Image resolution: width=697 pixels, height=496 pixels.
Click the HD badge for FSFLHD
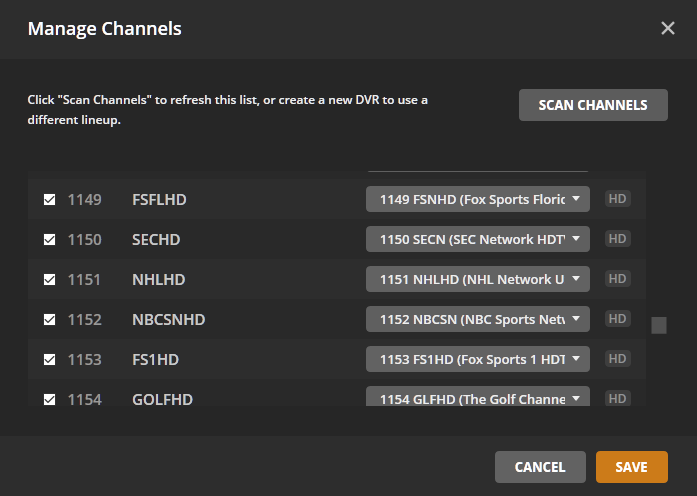point(617,199)
